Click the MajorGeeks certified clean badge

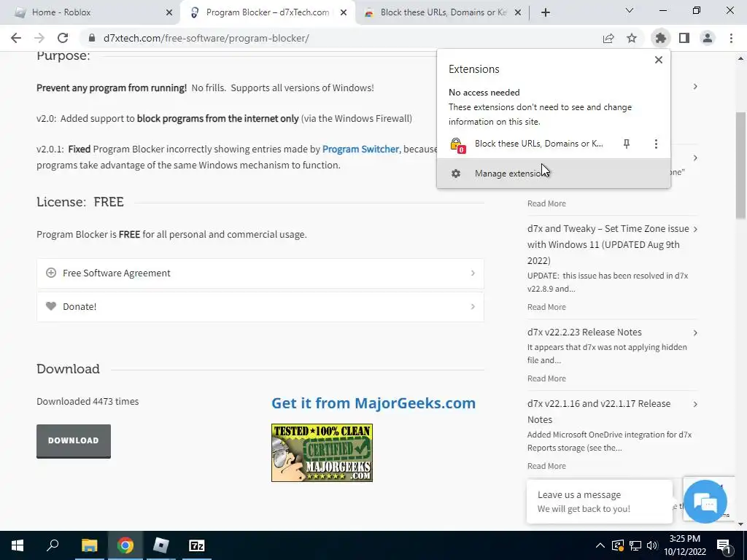(322, 453)
